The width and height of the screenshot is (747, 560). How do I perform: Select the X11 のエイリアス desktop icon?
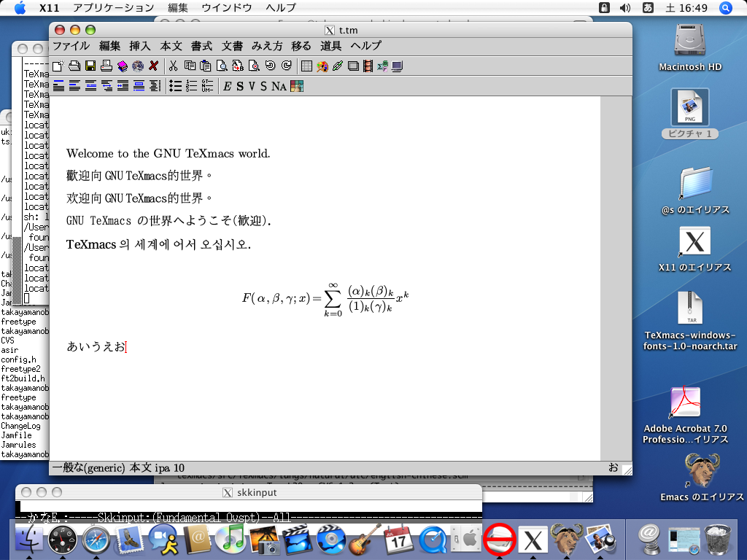[694, 249]
